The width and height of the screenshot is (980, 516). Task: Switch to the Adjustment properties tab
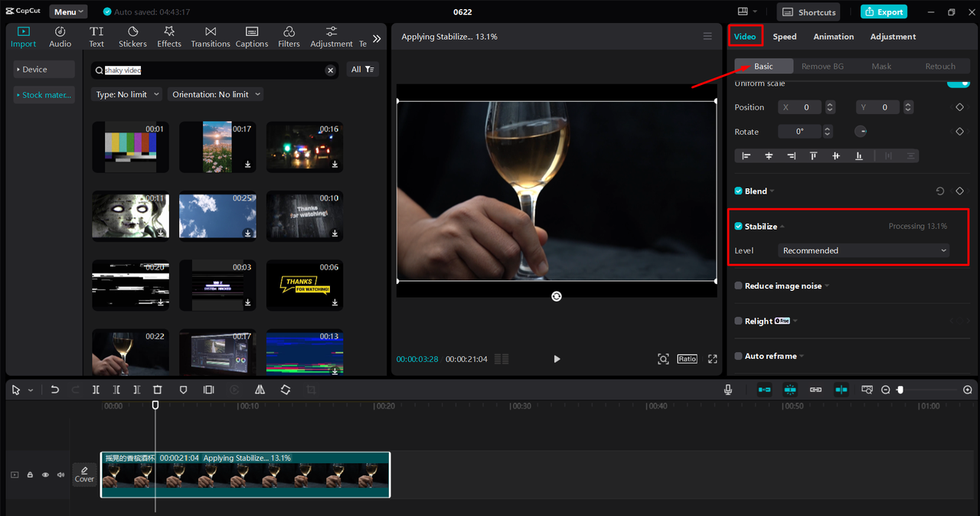point(893,37)
